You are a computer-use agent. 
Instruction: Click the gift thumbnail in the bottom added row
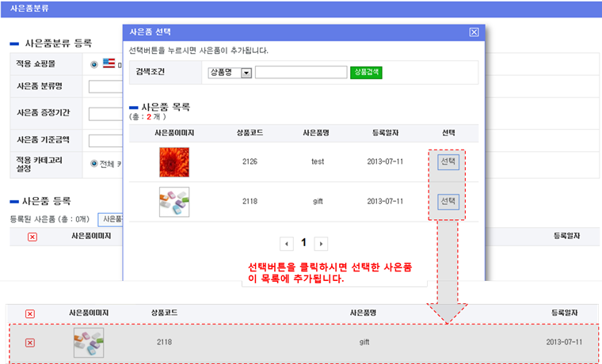coord(89,342)
